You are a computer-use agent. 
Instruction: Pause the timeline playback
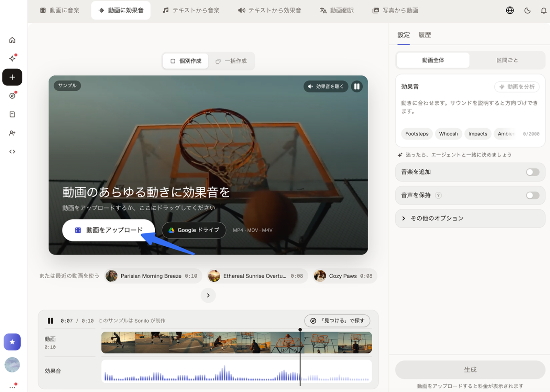[x=51, y=321]
